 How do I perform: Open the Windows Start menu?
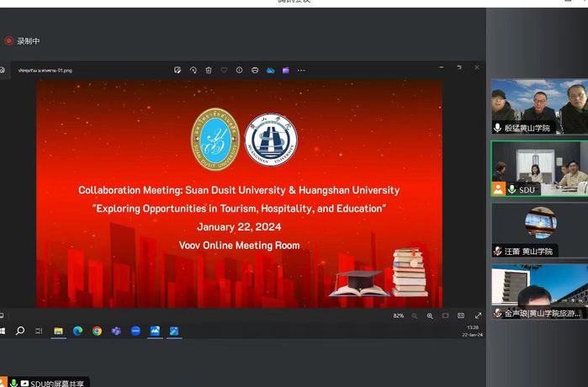tap(3, 331)
